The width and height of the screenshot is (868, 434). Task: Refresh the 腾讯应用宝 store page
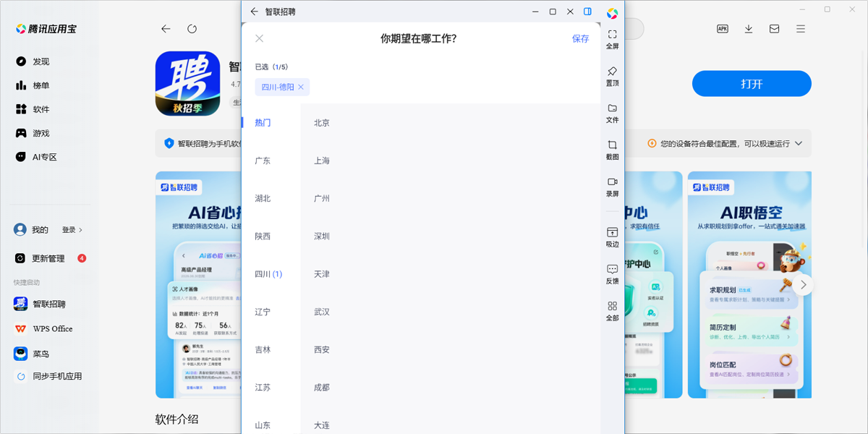[192, 29]
